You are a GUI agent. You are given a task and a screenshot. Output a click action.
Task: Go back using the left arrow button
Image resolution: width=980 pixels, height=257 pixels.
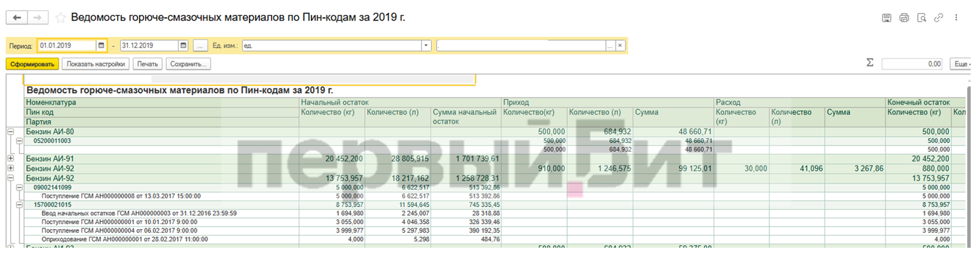click(17, 18)
